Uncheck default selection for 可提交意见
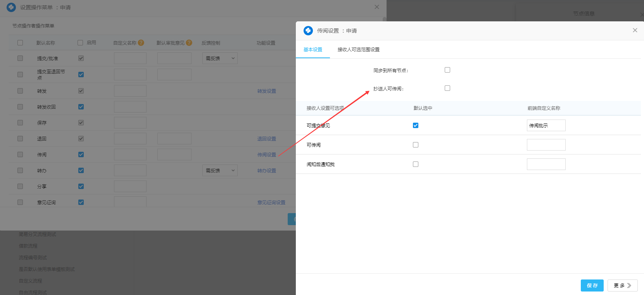 (x=416, y=125)
